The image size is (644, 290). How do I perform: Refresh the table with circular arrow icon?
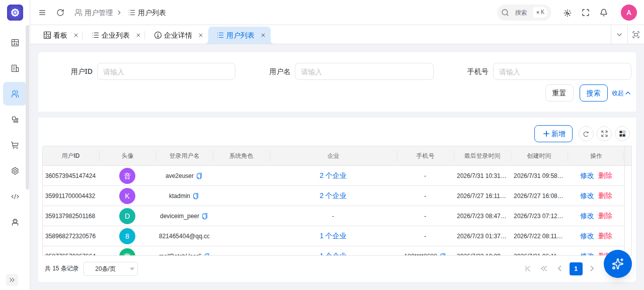pos(586,134)
